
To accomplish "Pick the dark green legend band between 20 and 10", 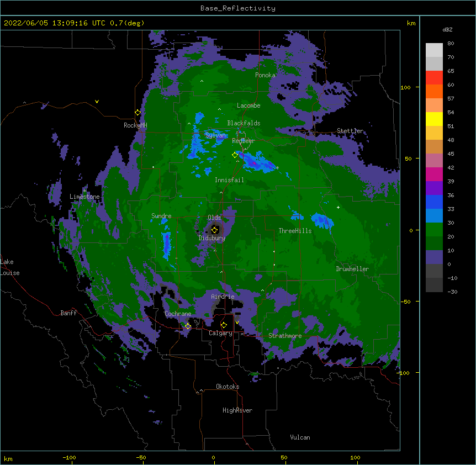I will [434, 243].
